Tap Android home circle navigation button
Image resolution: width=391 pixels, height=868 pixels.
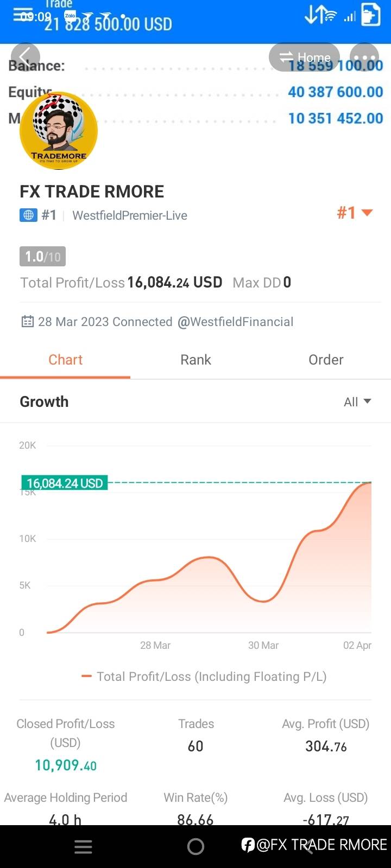[x=195, y=847]
